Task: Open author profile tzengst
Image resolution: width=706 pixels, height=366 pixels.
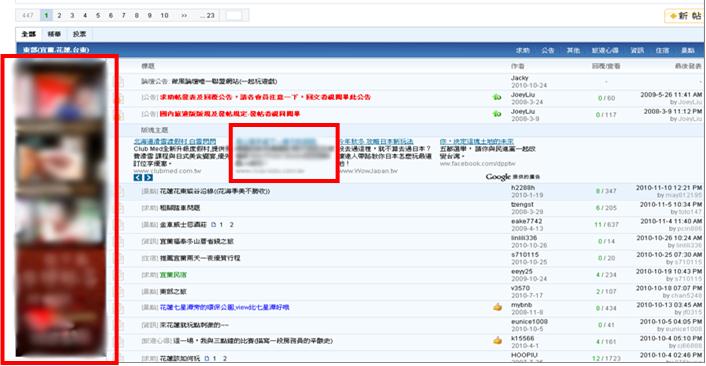Action: pyautogui.click(x=522, y=204)
